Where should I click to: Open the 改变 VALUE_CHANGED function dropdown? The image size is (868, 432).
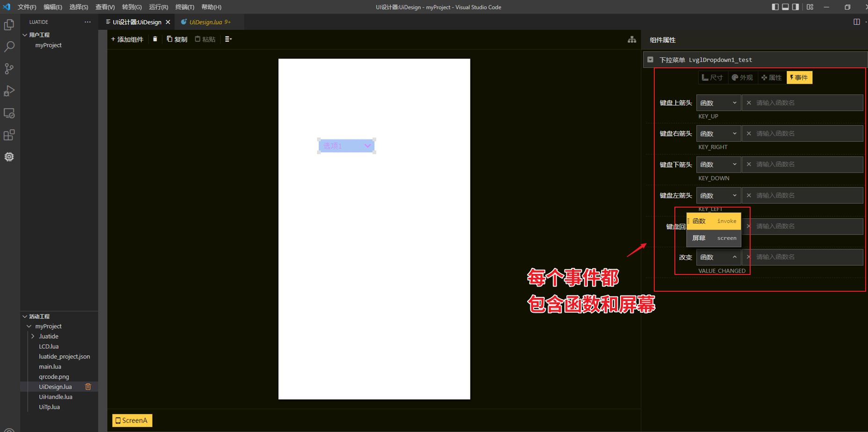tap(718, 257)
